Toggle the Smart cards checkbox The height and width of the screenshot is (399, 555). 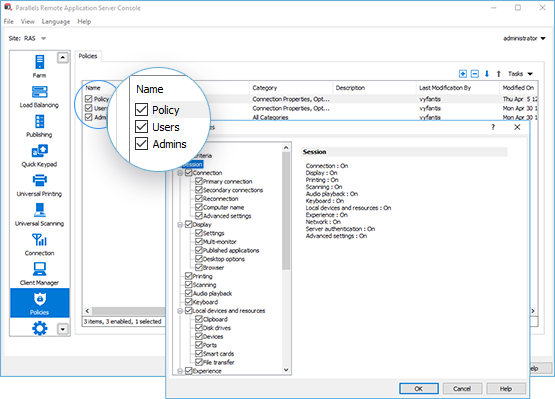[199, 354]
